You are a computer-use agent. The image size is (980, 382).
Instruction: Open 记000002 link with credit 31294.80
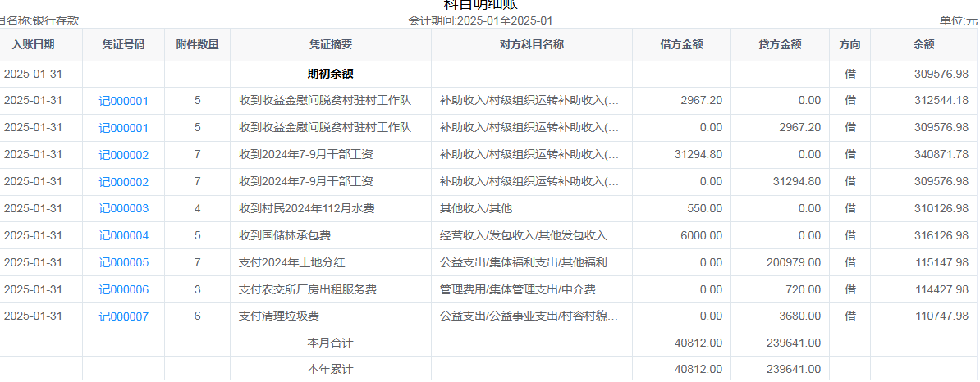click(124, 182)
